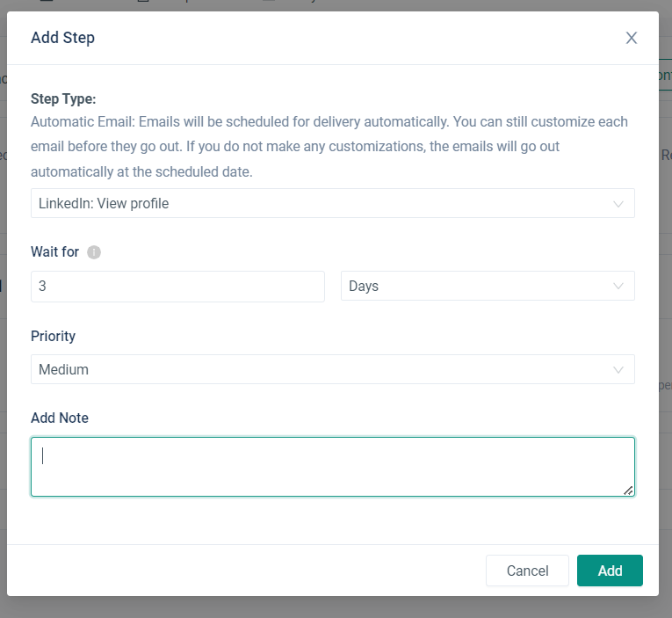Click the green Add button
Screen dimensions: 672x618
(610, 571)
